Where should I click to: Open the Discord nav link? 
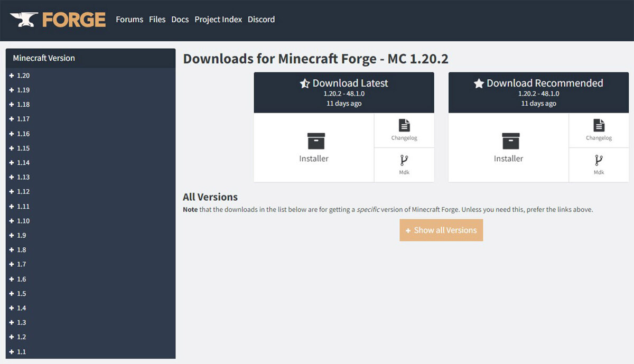click(262, 20)
